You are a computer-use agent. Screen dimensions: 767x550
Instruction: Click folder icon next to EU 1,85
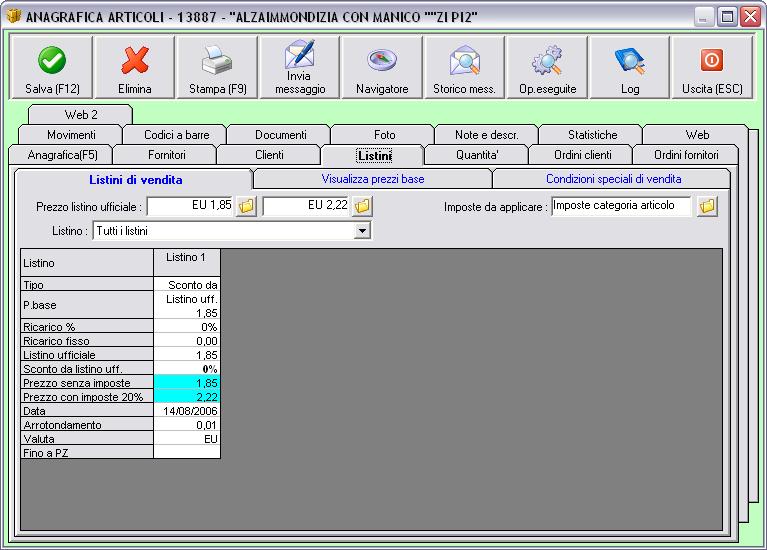click(247, 206)
